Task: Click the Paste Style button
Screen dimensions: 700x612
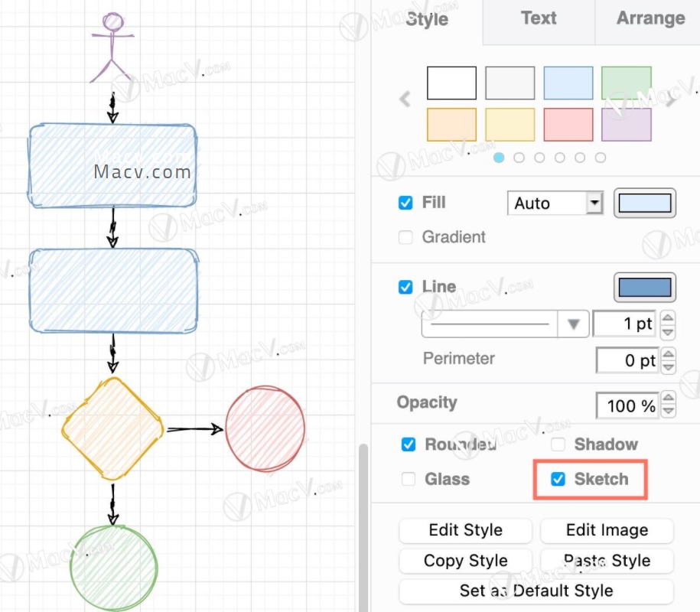Action: 607,561
